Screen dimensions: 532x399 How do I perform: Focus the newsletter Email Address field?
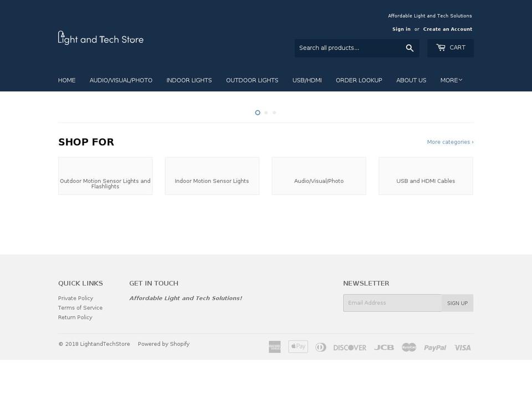tap(392, 303)
